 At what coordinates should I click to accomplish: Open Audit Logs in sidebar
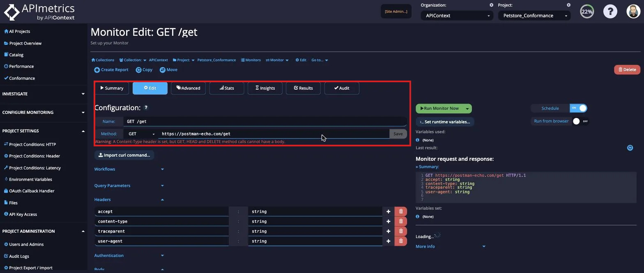click(x=16, y=256)
